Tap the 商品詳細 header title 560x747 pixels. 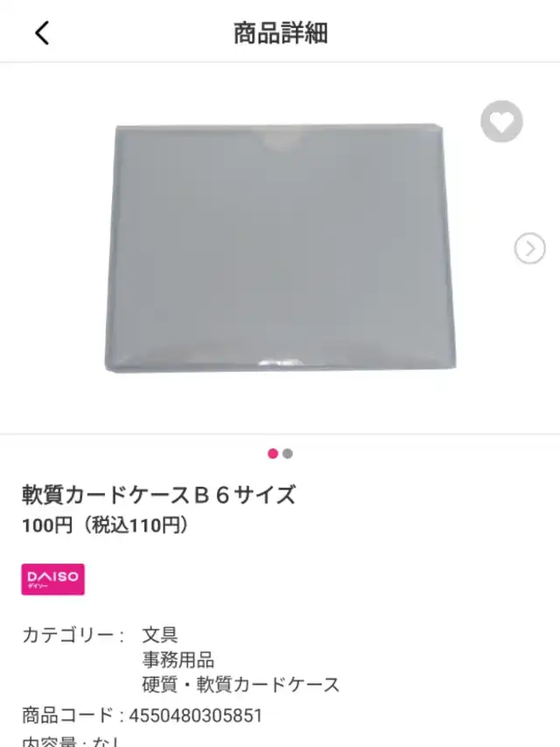coord(281,33)
